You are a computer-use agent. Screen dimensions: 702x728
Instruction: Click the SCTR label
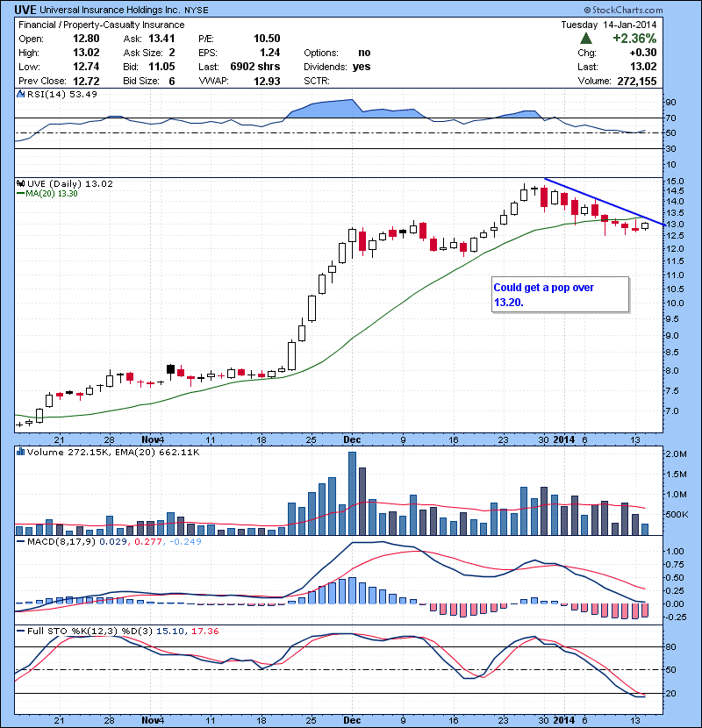pyautogui.click(x=317, y=81)
